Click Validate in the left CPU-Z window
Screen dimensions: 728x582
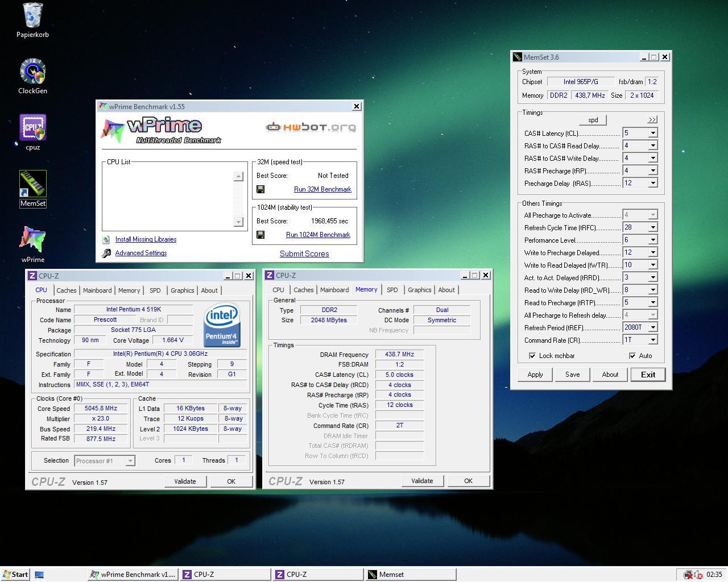185,481
